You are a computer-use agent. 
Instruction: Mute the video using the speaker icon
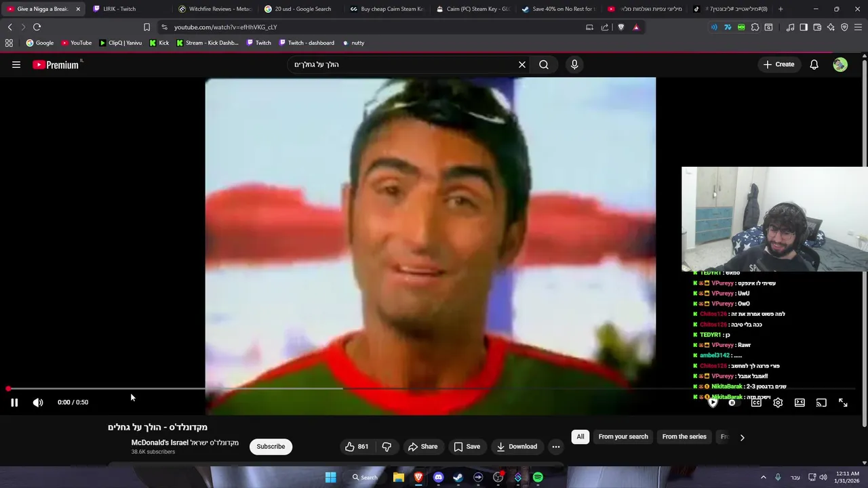[x=38, y=403]
